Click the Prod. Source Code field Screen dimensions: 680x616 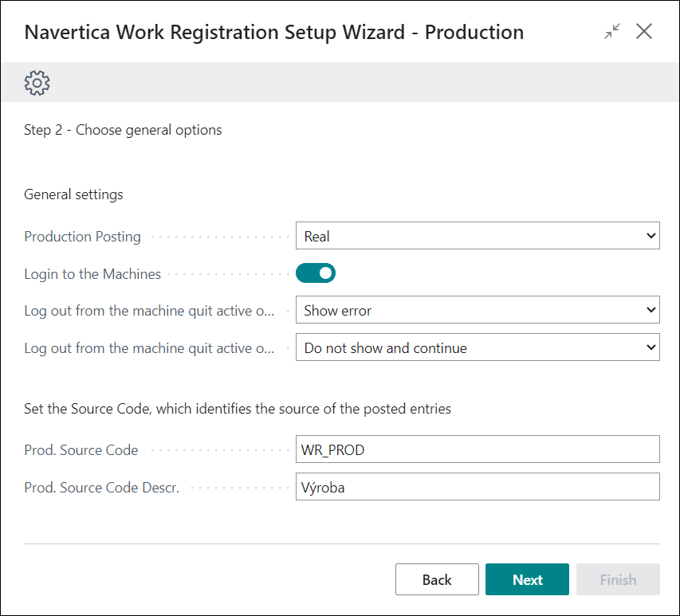[x=478, y=449]
